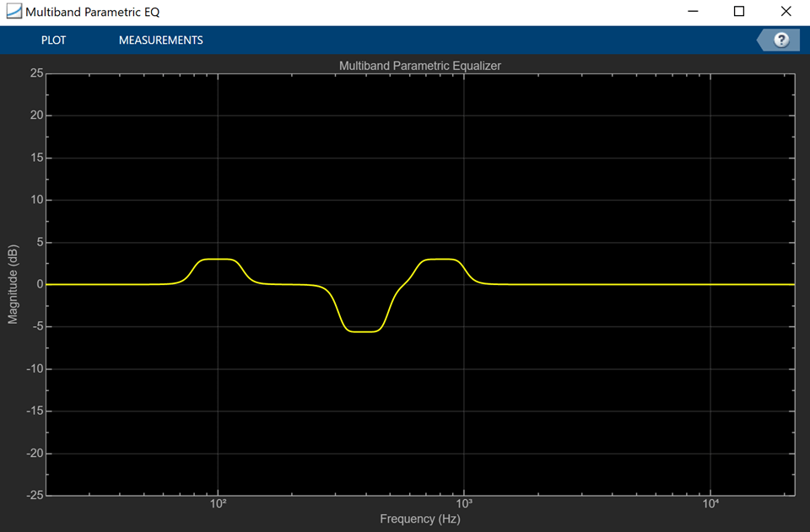Image resolution: width=810 pixels, height=532 pixels.
Task: Switch to the PLOT tab
Action: (53, 40)
